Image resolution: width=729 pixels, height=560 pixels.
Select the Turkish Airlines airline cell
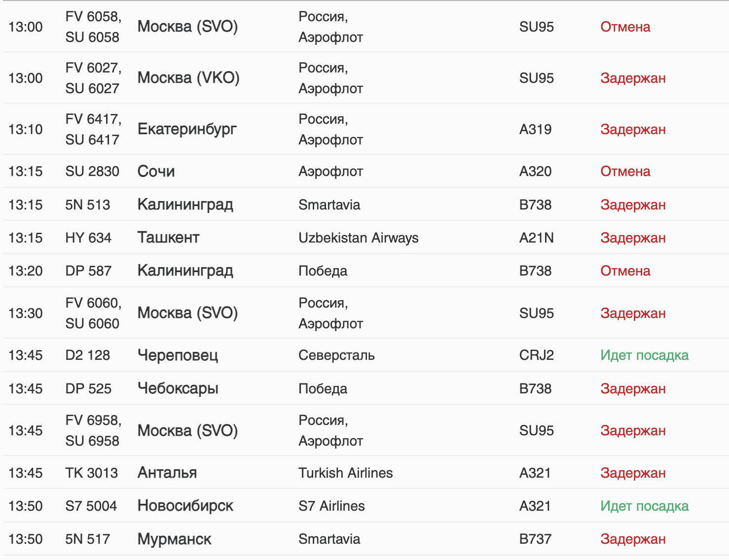tap(345, 473)
